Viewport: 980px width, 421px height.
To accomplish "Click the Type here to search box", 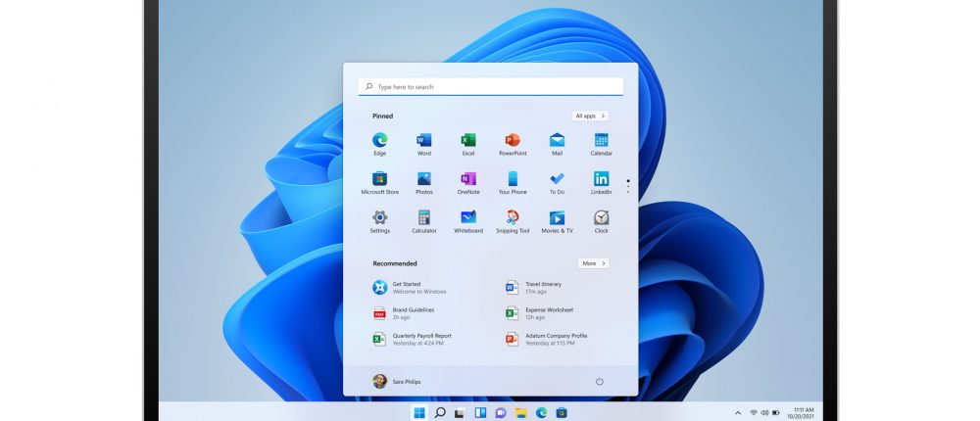I will [x=490, y=87].
